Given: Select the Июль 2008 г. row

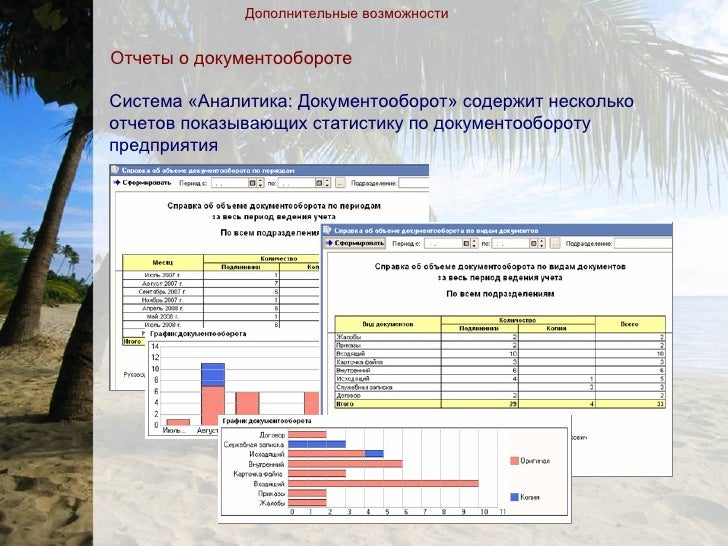Looking at the screenshot, I should click(221, 325).
